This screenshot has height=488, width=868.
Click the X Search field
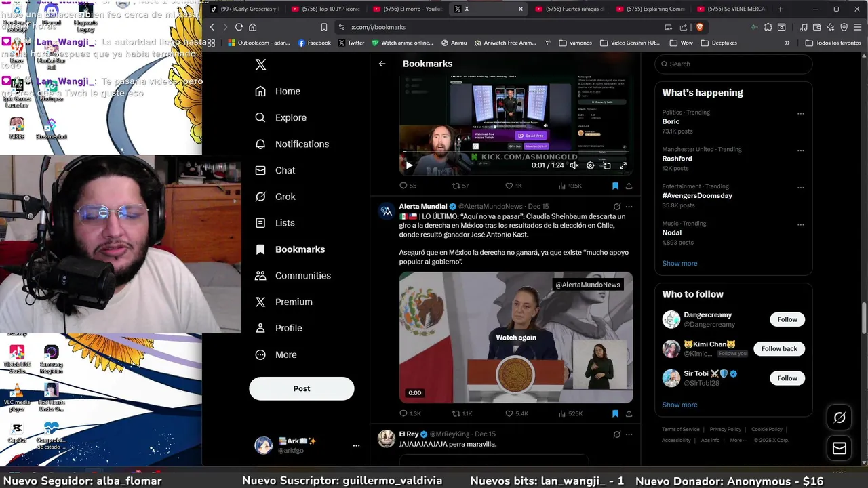[x=733, y=64]
